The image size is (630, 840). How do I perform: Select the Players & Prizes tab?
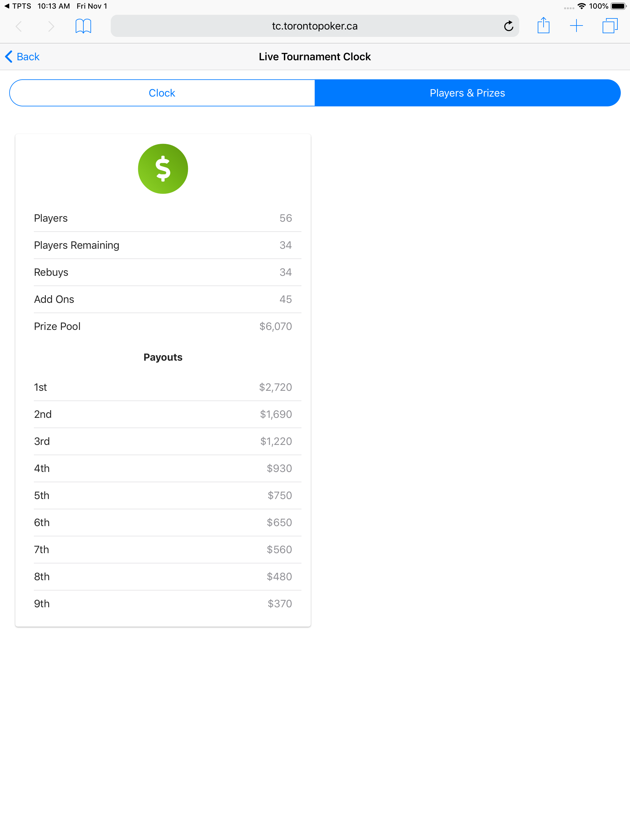pyautogui.click(x=467, y=93)
